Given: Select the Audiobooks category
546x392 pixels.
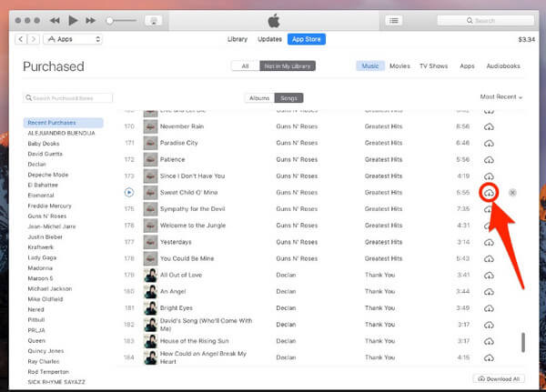Looking at the screenshot, I should pos(503,65).
